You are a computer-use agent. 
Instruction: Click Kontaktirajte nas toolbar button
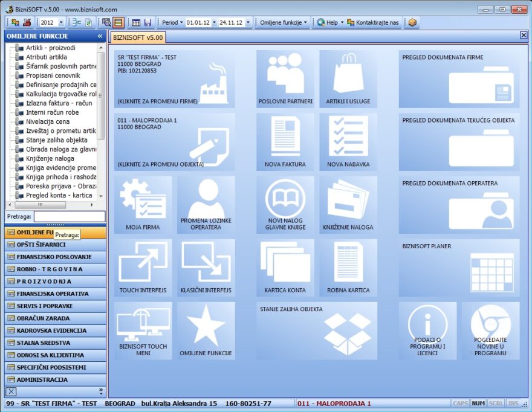point(373,22)
